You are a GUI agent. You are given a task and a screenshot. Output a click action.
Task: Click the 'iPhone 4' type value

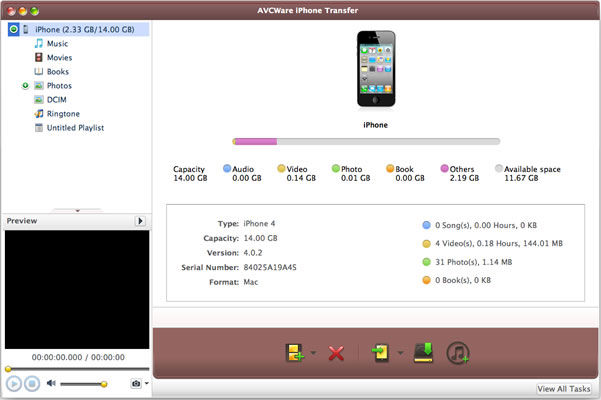[x=259, y=224]
